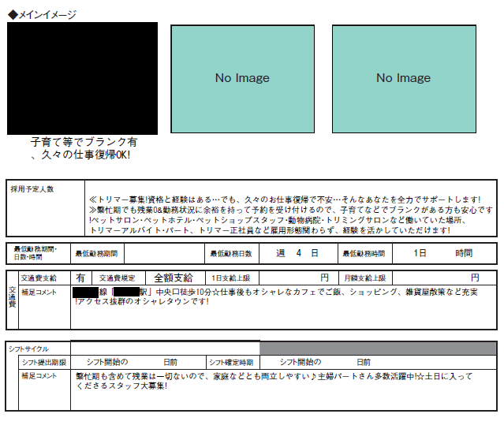The height and width of the screenshot is (425, 504).
Task: Click the 有 value cell
Action: click(81, 278)
